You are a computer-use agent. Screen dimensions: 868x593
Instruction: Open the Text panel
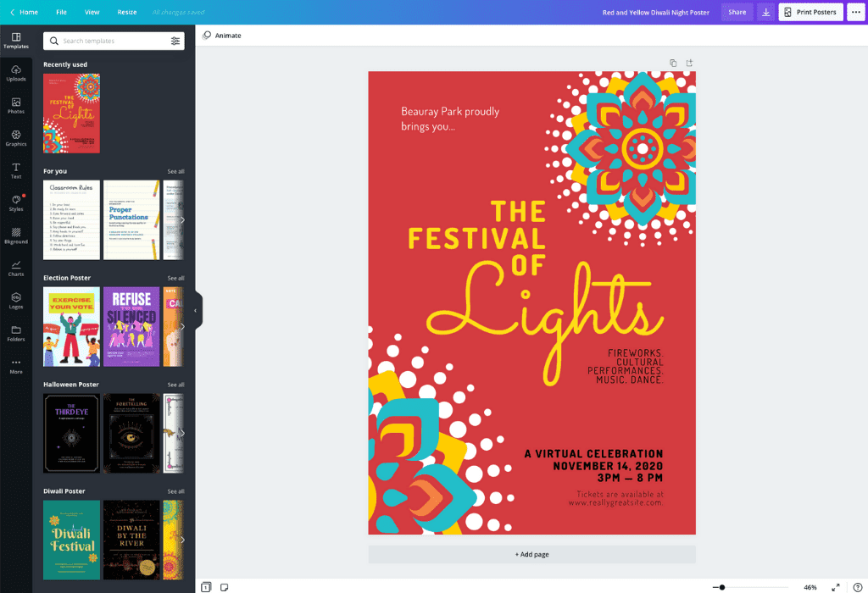[16, 172]
